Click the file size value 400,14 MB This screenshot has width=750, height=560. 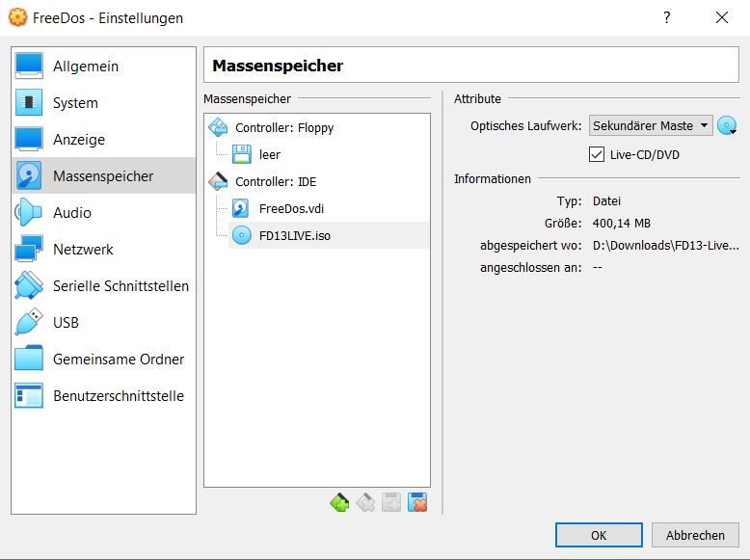coord(622,224)
